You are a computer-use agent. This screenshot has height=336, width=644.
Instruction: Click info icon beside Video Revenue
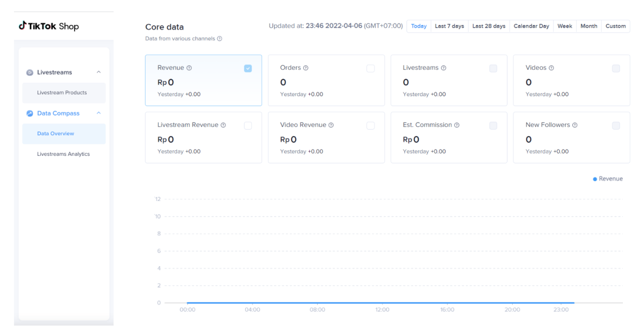pyautogui.click(x=331, y=125)
